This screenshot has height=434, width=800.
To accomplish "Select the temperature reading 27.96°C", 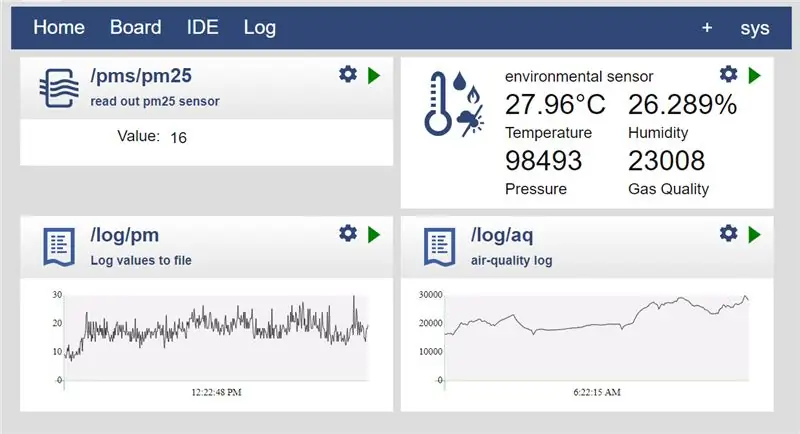I will [x=555, y=105].
